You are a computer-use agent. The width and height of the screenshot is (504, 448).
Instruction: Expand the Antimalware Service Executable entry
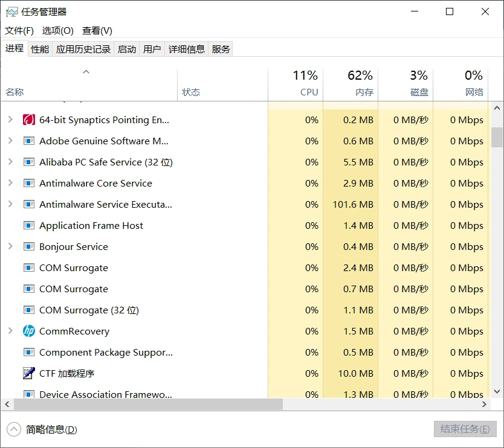pos(10,205)
